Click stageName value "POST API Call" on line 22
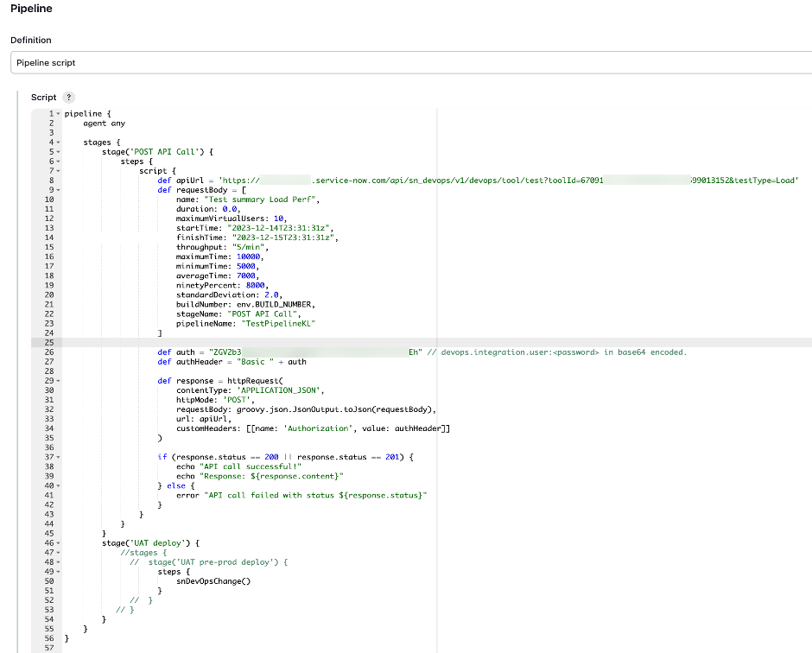812x653 pixels. 262,314
